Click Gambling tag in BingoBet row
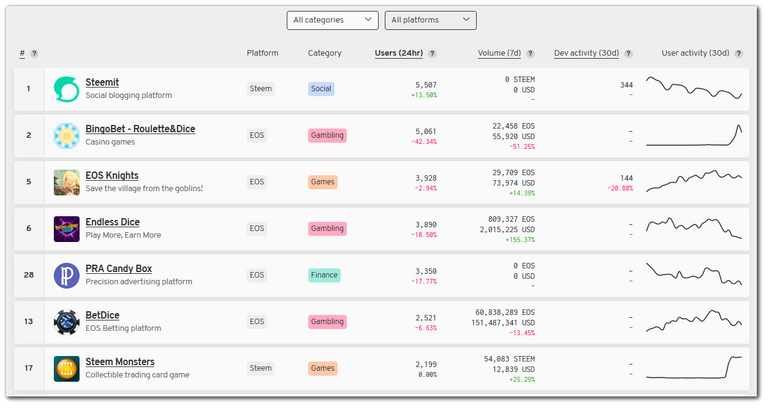 [x=327, y=135]
